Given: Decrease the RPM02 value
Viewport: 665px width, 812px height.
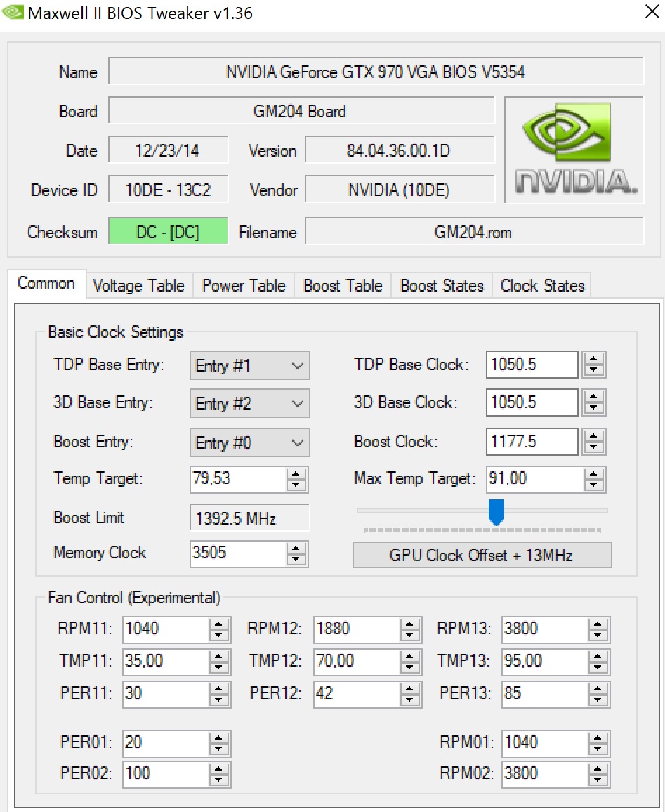Looking at the screenshot, I should click(x=598, y=780).
